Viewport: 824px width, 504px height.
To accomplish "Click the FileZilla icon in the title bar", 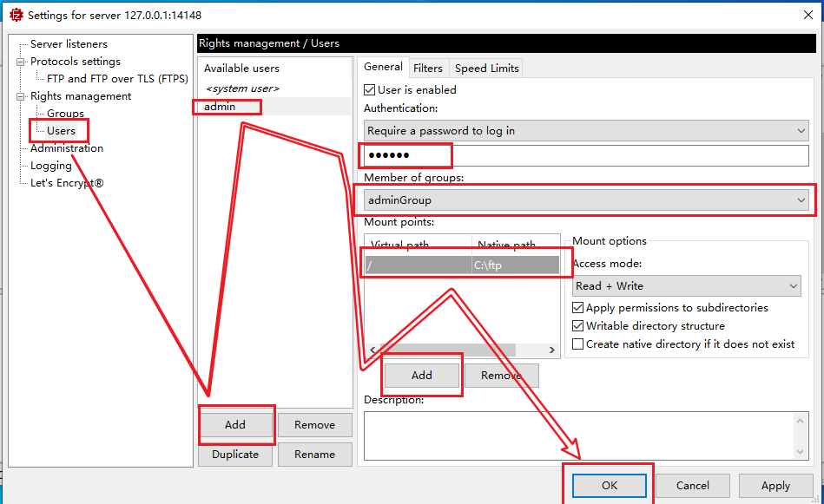I will 15,15.
